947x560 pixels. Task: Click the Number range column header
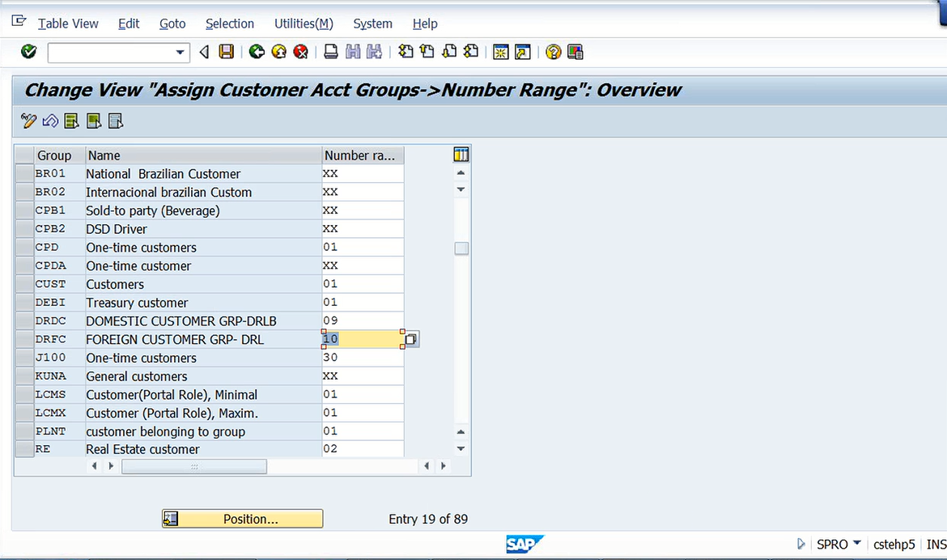tap(363, 155)
